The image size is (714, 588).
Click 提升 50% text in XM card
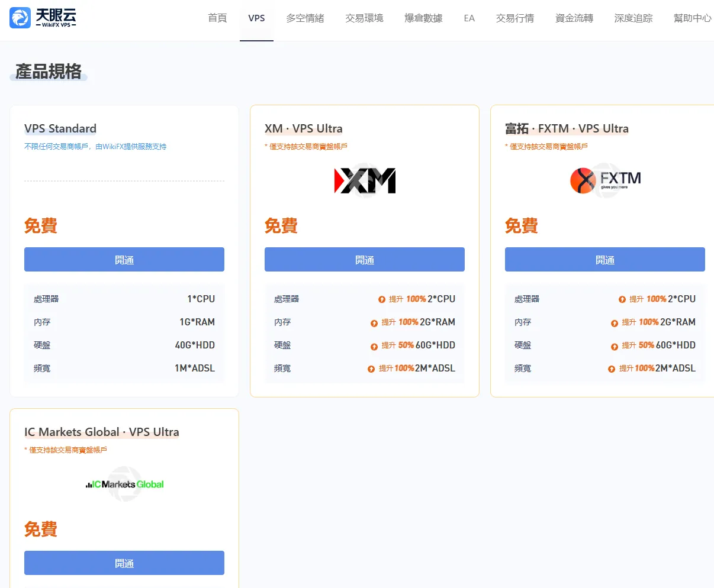(397, 345)
